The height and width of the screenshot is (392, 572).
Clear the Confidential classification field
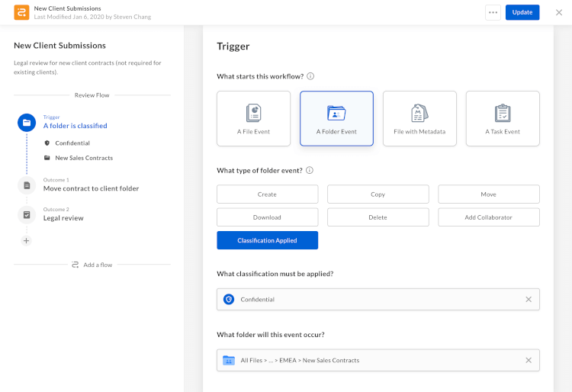tap(529, 299)
